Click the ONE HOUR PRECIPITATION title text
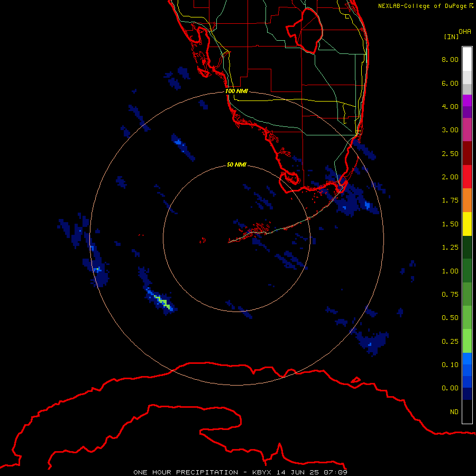The width and height of the screenshot is (476, 476). pyautogui.click(x=186, y=472)
